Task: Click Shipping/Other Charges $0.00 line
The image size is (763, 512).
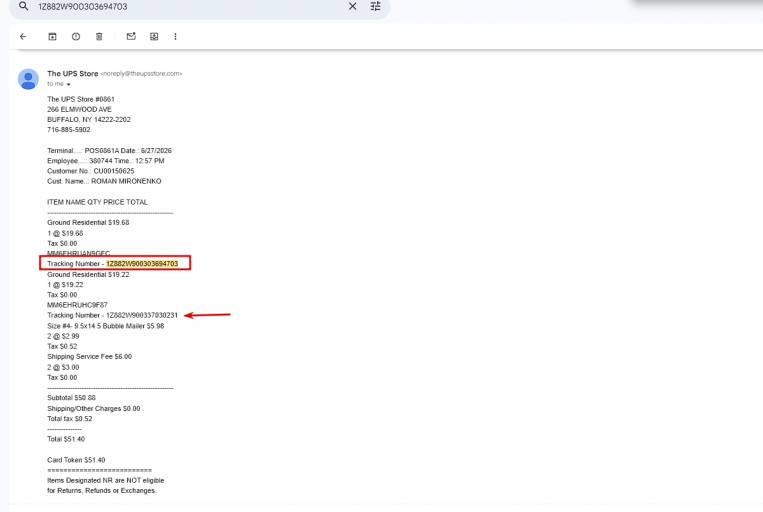Action: [93, 409]
